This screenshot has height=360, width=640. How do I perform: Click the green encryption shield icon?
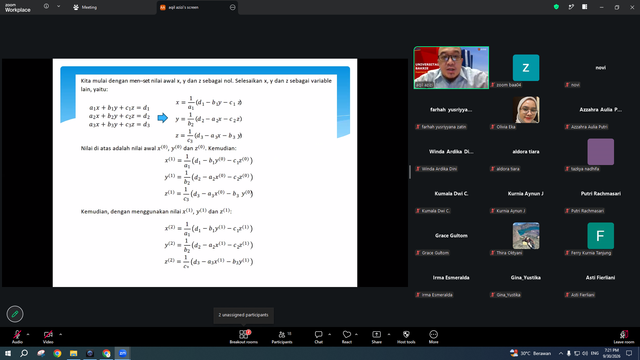[x=556, y=7]
